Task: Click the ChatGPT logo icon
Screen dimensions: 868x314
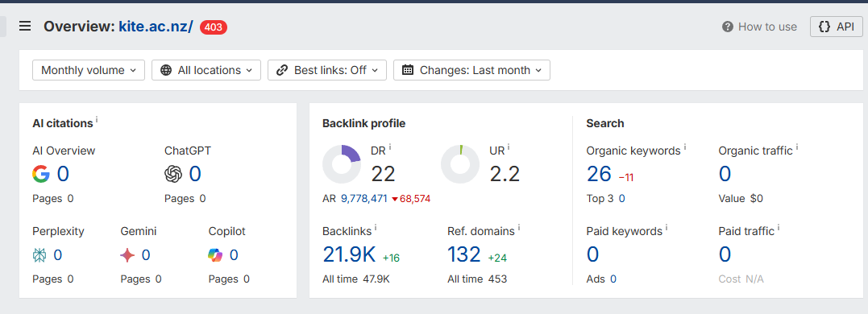Action: click(x=173, y=174)
